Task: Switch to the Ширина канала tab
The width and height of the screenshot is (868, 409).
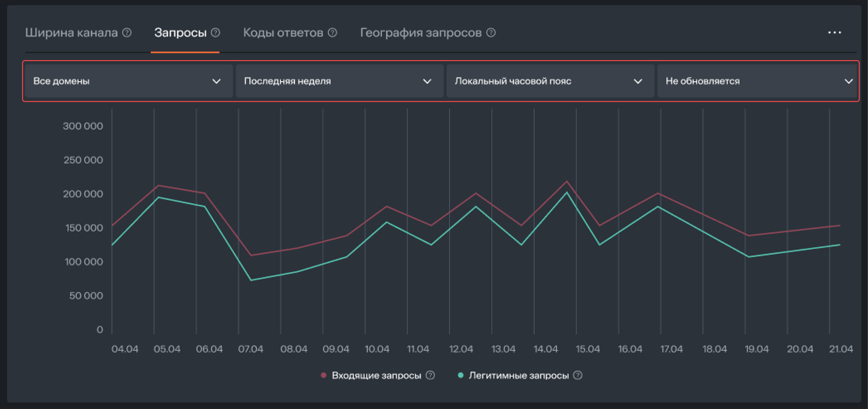Action: click(x=72, y=32)
